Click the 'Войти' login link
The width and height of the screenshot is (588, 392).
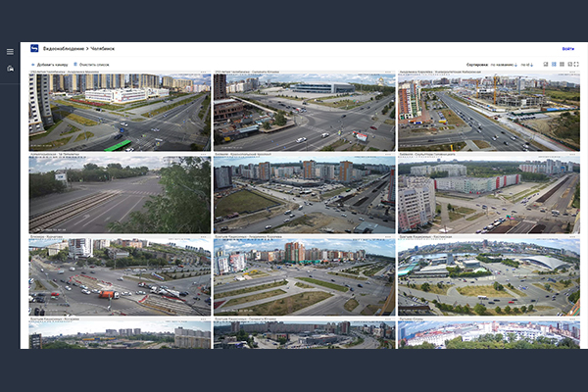[x=568, y=48]
